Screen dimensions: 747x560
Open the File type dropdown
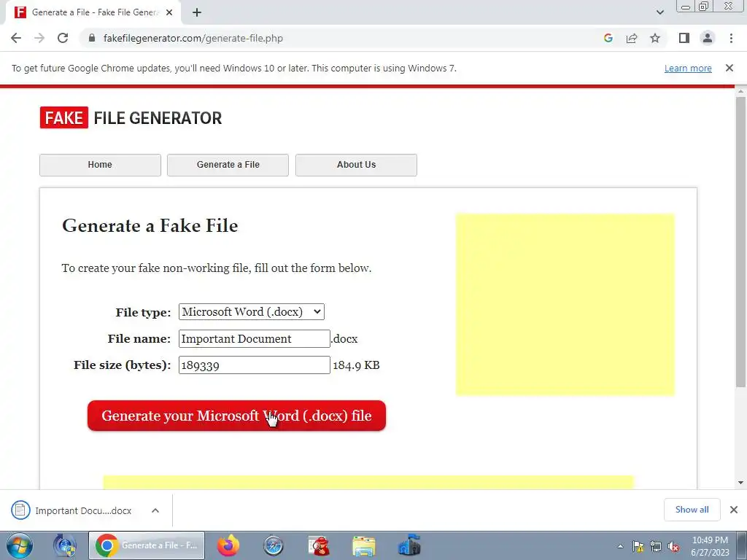click(x=252, y=312)
